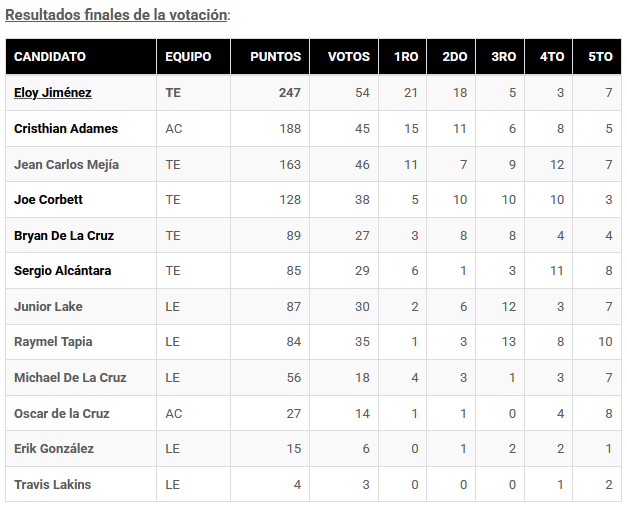The height and width of the screenshot is (511, 627).
Task: Select Jean Carlos Mejía row name
Action: 66,165
